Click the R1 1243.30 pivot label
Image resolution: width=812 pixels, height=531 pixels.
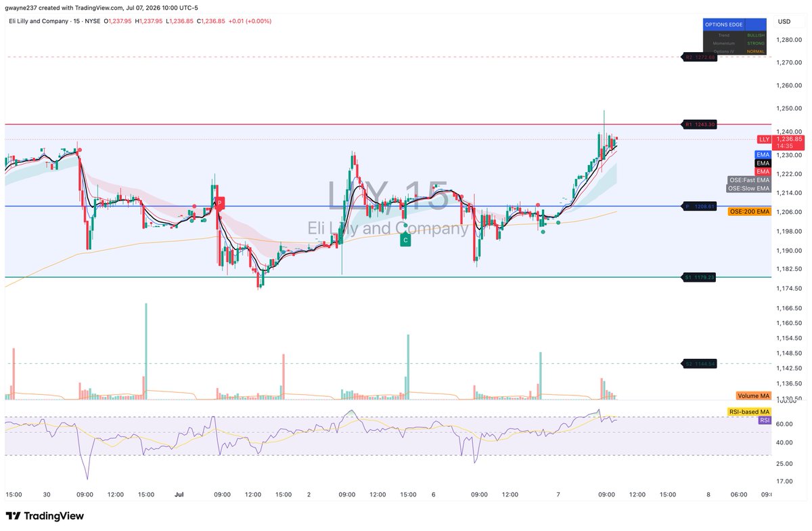point(700,125)
